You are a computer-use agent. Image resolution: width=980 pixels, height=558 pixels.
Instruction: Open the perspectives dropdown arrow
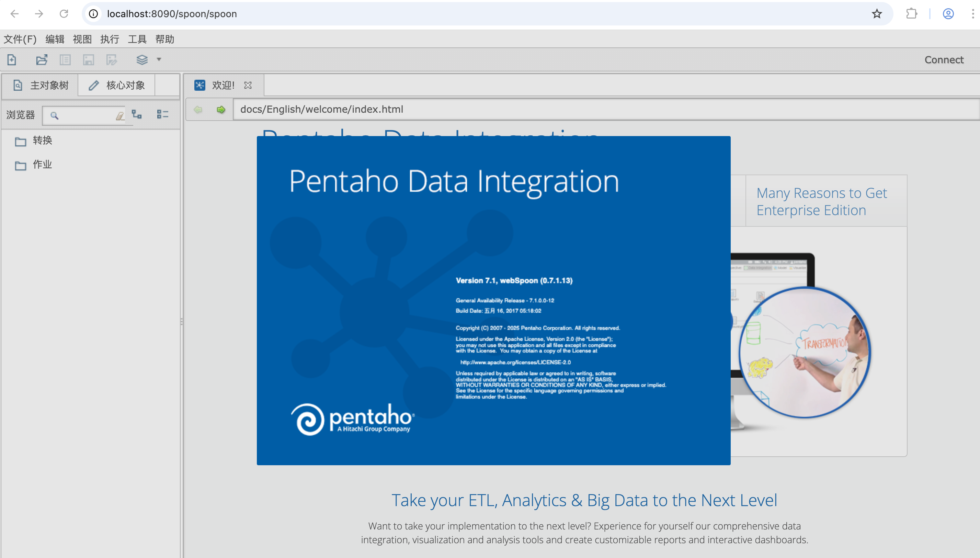[x=159, y=59]
